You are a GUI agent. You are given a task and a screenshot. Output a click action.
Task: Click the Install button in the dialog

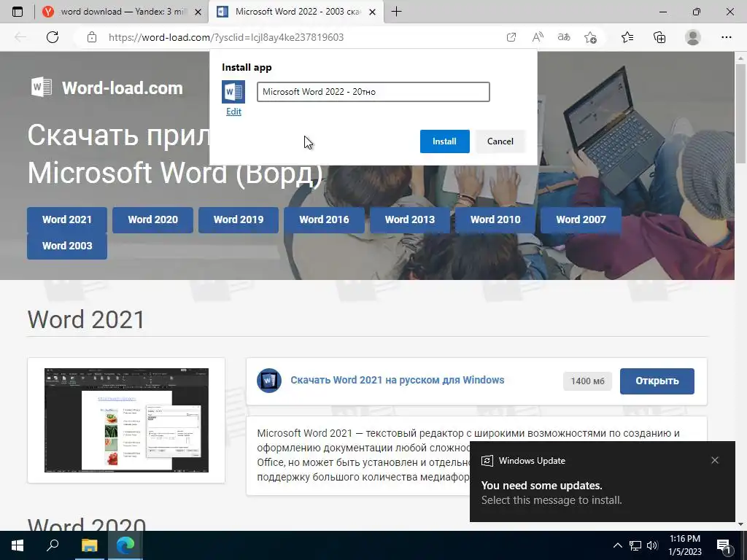(444, 141)
